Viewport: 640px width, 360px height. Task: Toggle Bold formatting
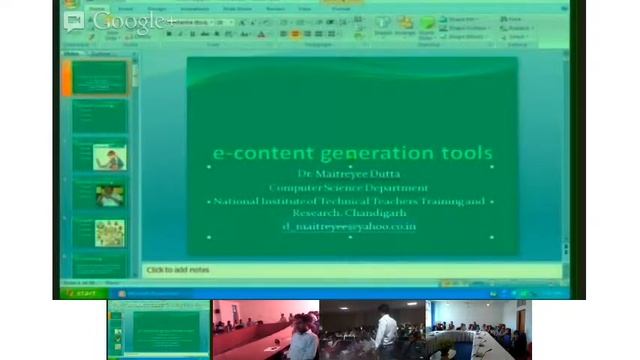pos(169,34)
